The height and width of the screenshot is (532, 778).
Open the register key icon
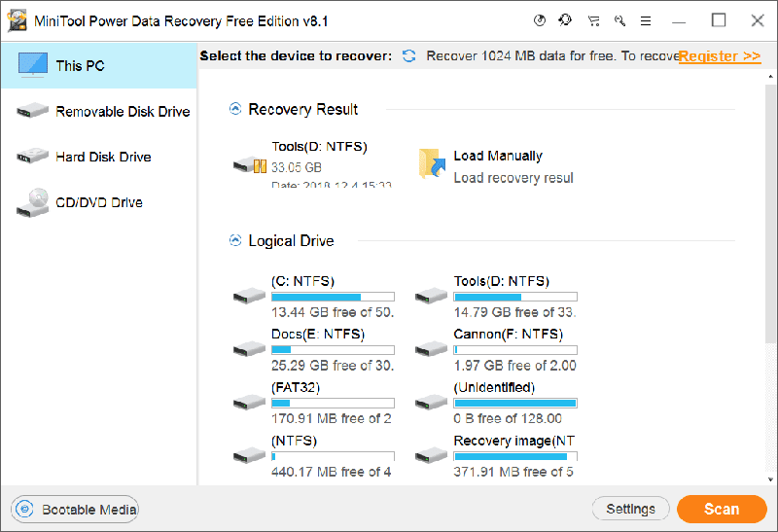pyautogui.click(x=619, y=20)
